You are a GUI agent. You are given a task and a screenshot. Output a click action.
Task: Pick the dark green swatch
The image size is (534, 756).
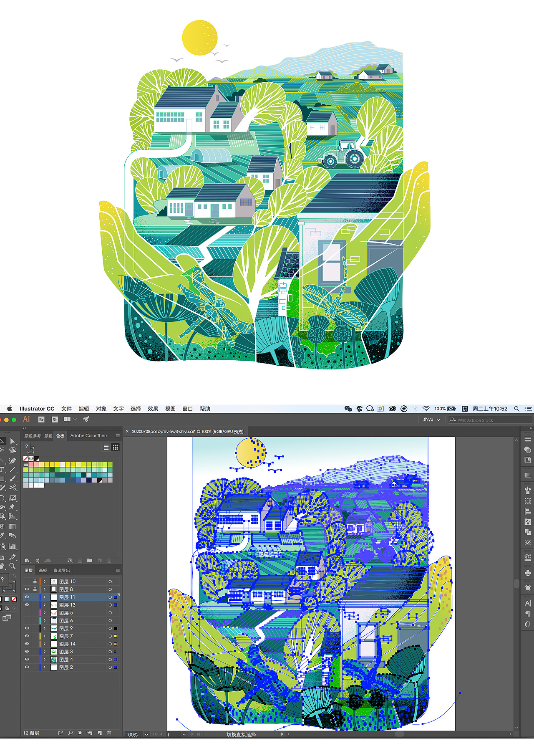point(52,470)
